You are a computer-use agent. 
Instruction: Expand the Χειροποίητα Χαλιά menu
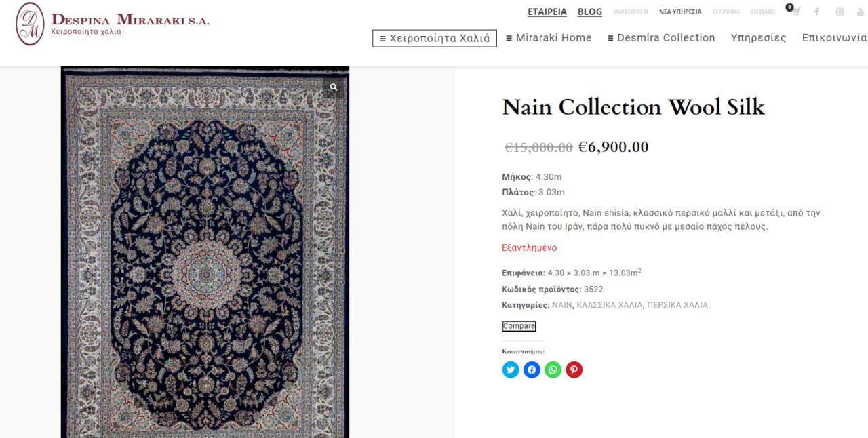pyautogui.click(x=435, y=39)
